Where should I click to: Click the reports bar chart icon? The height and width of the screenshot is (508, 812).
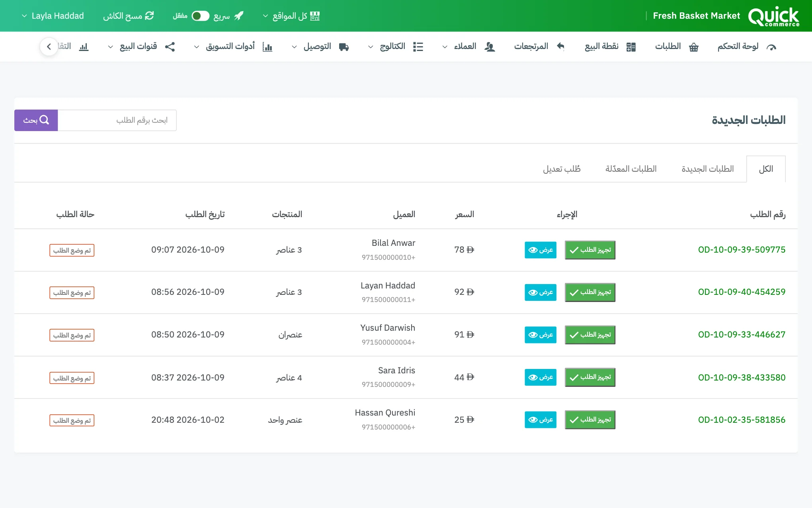pyautogui.click(x=84, y=47)
